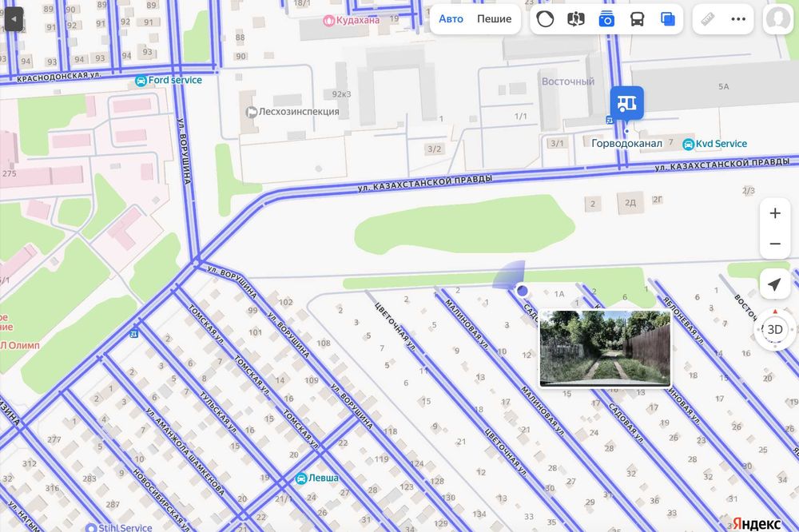Click house number 312
The width and height of the screenshot is (799, 532).
point(30,463)
